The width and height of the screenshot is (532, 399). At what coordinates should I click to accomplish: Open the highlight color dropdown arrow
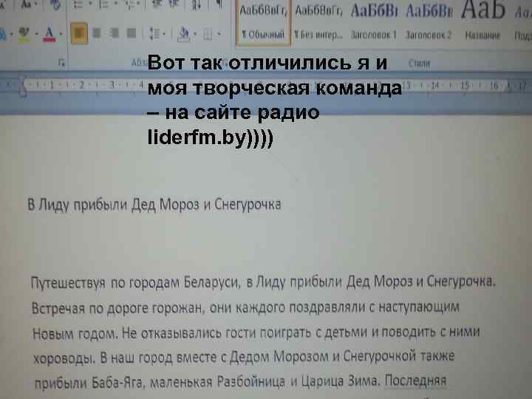[x=36, y=34]
